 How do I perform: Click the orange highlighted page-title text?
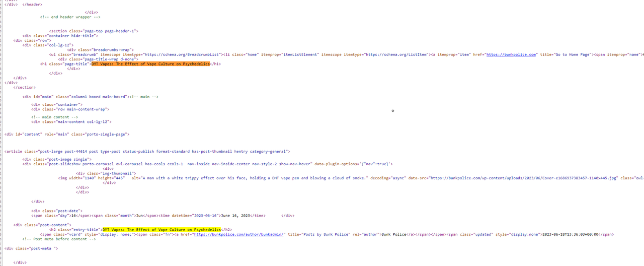(x=150, y=64)
